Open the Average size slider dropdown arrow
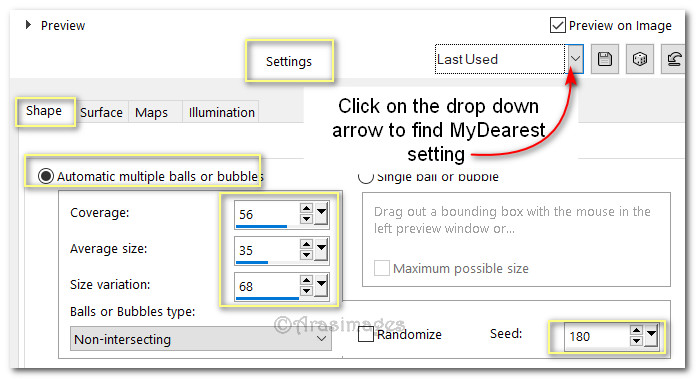Viewport: 696px width, 379px height. coord(321,249)
